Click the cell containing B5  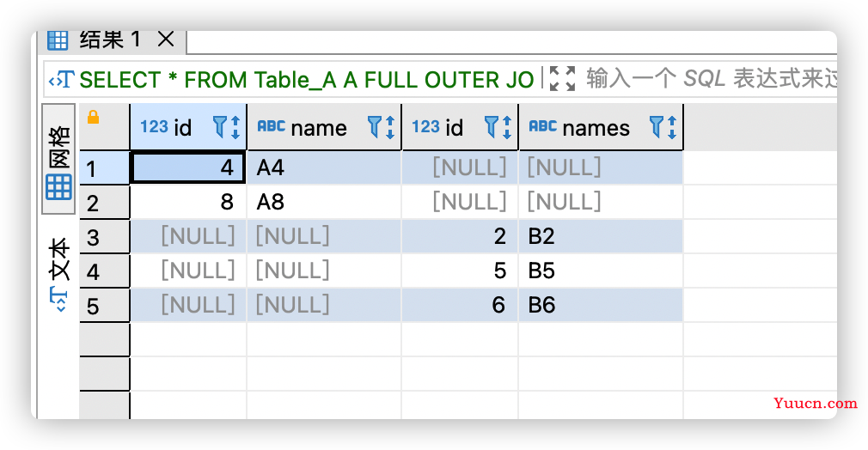pos(601,271)
